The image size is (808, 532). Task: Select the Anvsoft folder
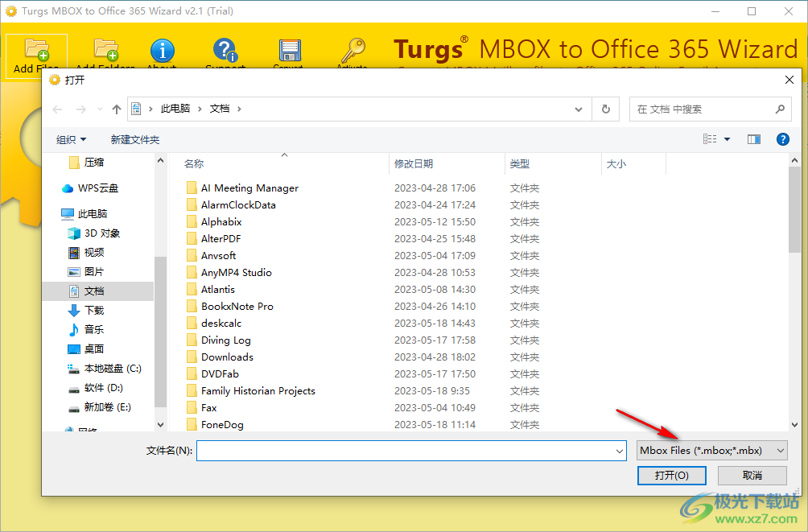(x=211, y=256)
